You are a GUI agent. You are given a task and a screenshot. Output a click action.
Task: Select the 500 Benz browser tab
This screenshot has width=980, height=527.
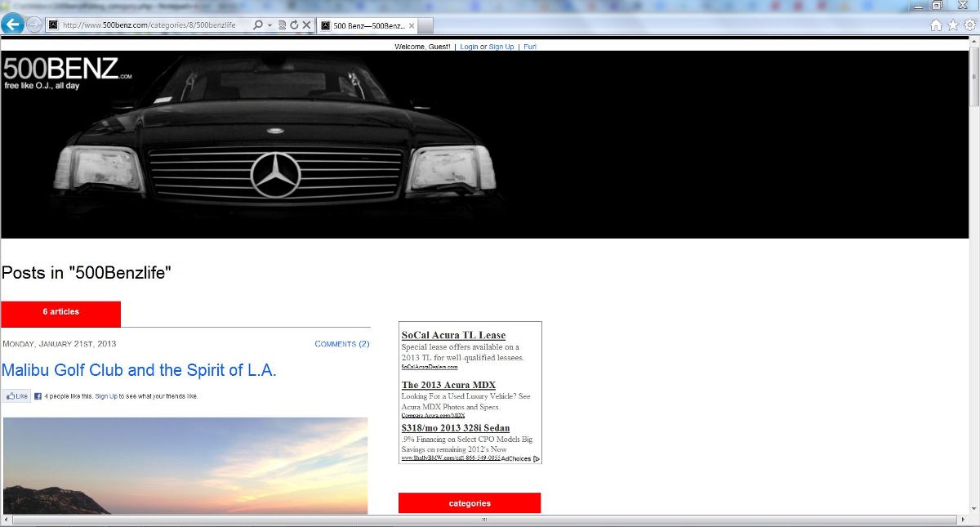click(368, 25)
